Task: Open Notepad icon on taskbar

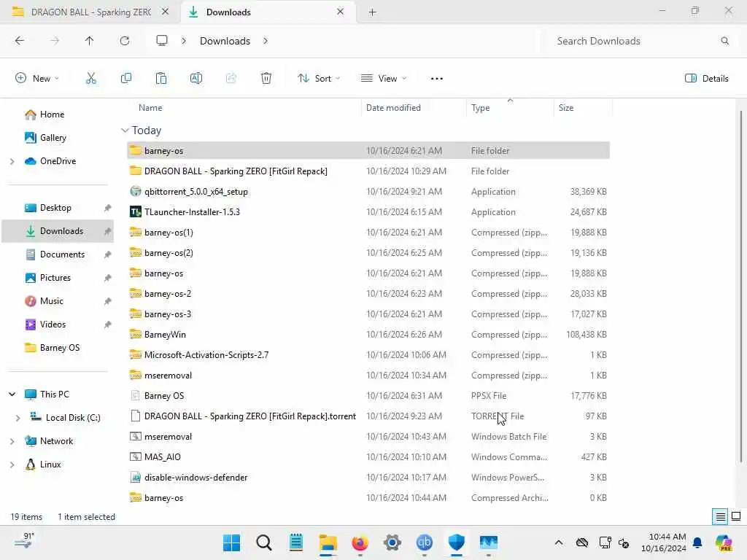Action: point(296,542)
